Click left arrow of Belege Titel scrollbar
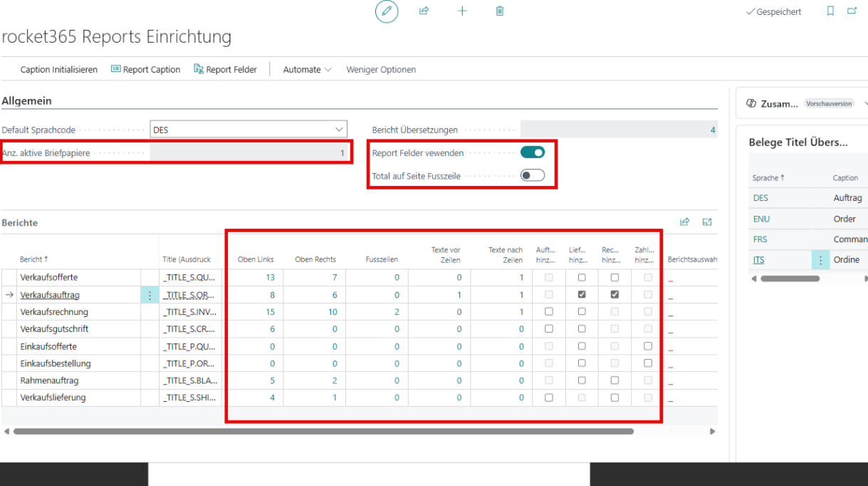 754,279
